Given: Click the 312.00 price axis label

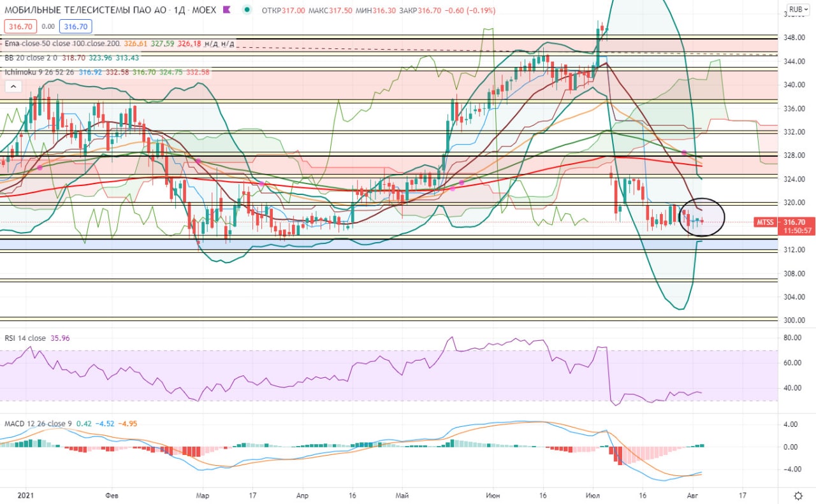Looking at the screenshot, I should 794,250.
